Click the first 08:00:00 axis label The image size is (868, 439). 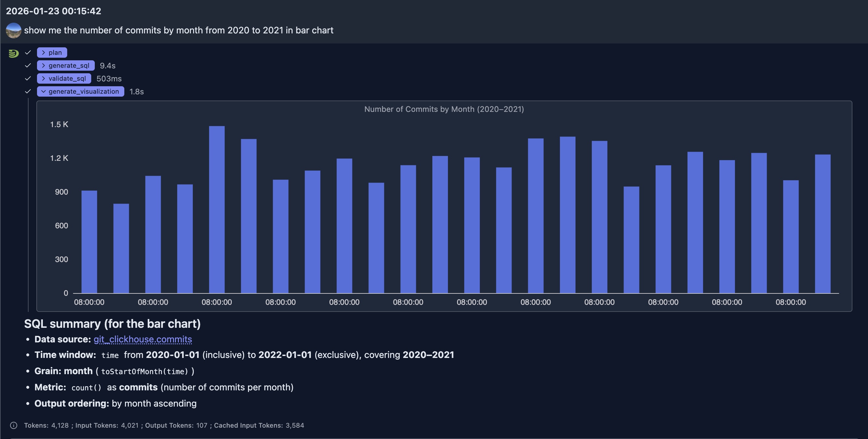(89, 302)
